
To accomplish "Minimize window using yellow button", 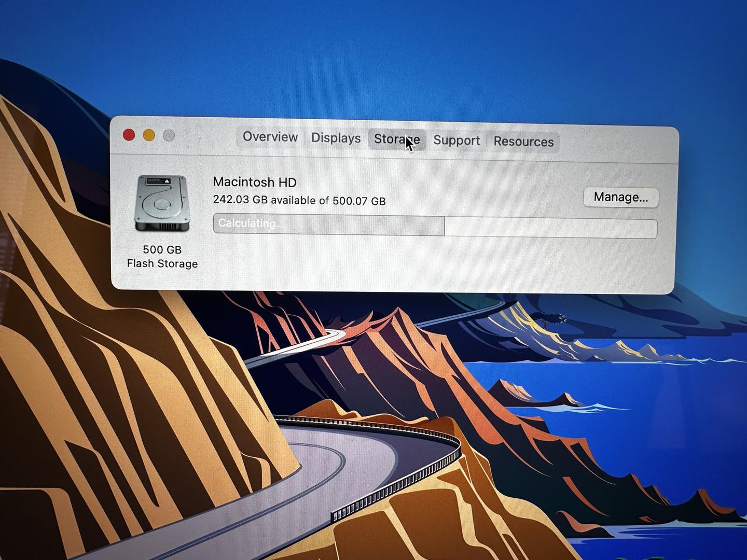I will (x=149, y=135).
